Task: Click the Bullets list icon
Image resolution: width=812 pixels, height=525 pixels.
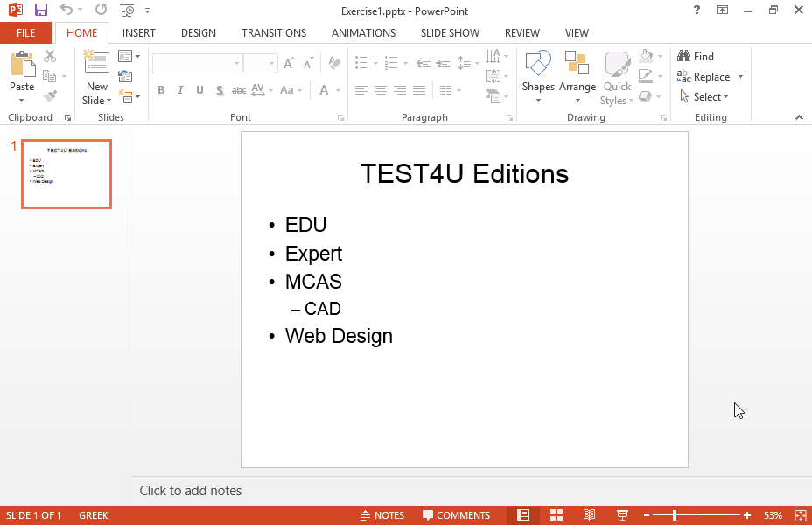Action: [361, 63]
